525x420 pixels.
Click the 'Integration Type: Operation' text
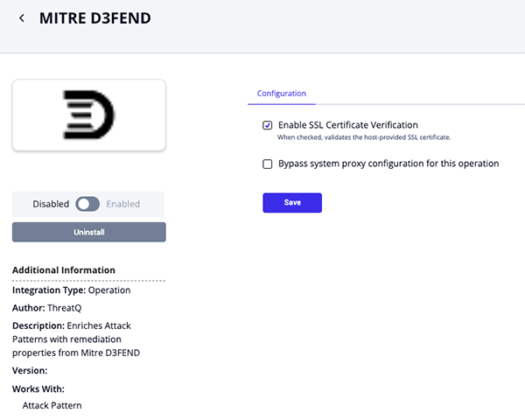click(x=72, y=290)
